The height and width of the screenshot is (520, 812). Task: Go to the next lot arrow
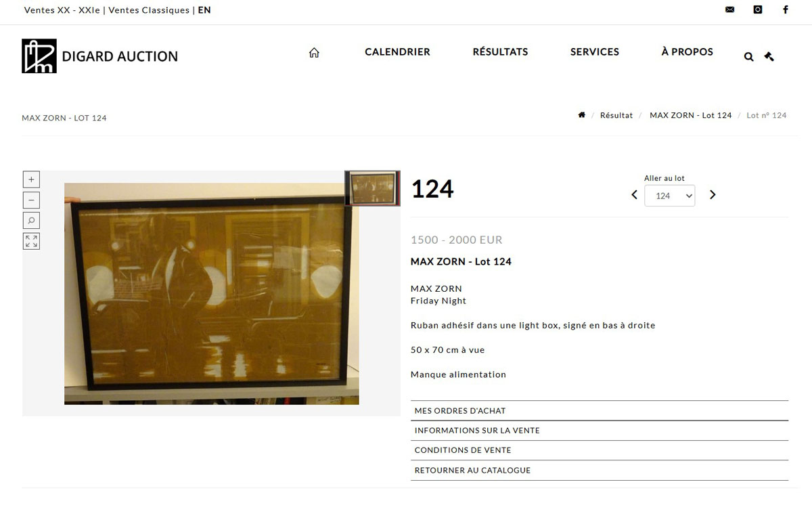point(713,195)
